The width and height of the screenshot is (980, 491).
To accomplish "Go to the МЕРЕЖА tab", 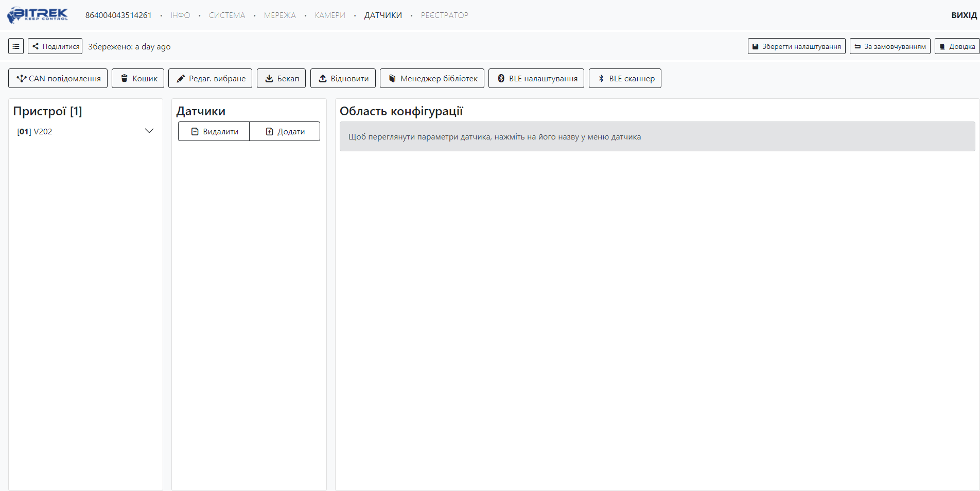I will (280, 15).
